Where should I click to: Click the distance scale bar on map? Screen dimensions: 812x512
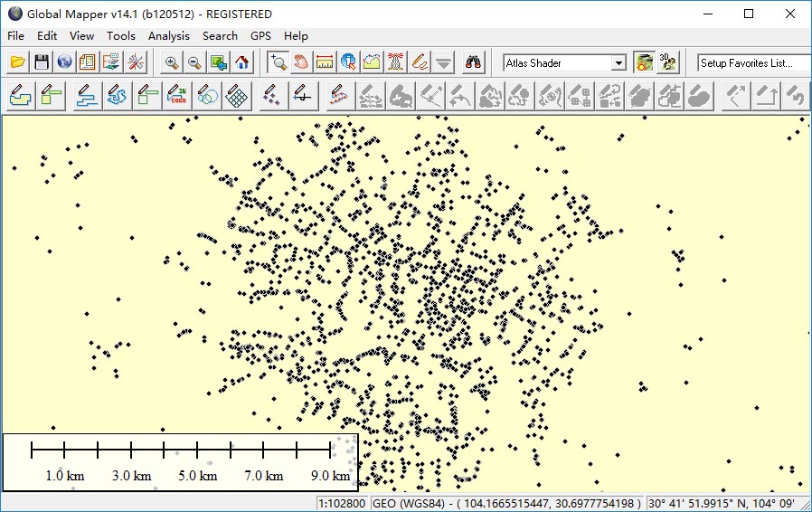pos(181,450)
